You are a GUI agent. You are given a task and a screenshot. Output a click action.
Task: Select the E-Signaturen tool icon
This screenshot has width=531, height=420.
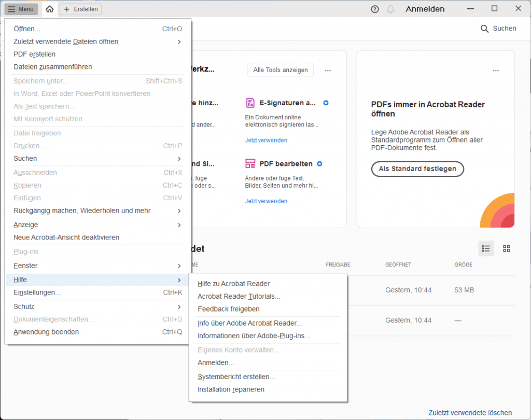pyautogui.click(x=251, y=103)
